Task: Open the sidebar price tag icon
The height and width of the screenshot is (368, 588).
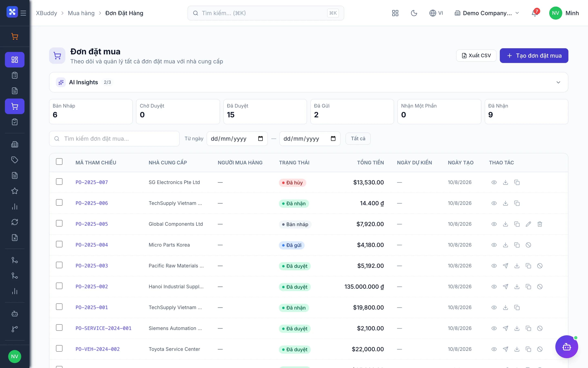Action: point(14,160)
